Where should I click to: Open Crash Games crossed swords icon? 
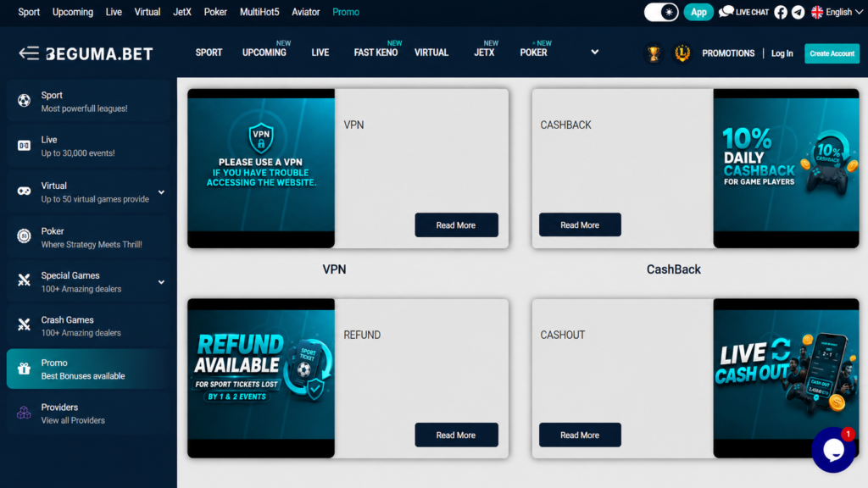24,324
